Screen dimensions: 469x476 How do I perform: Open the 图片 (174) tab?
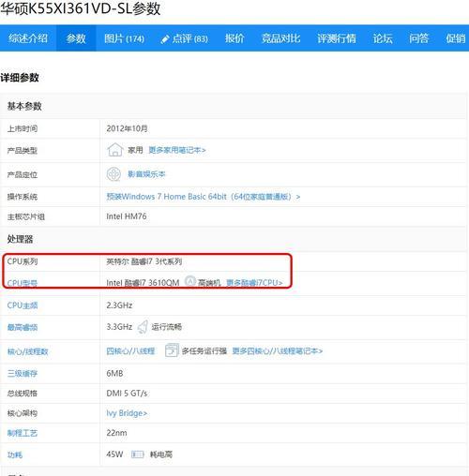(x=124, y=38)
